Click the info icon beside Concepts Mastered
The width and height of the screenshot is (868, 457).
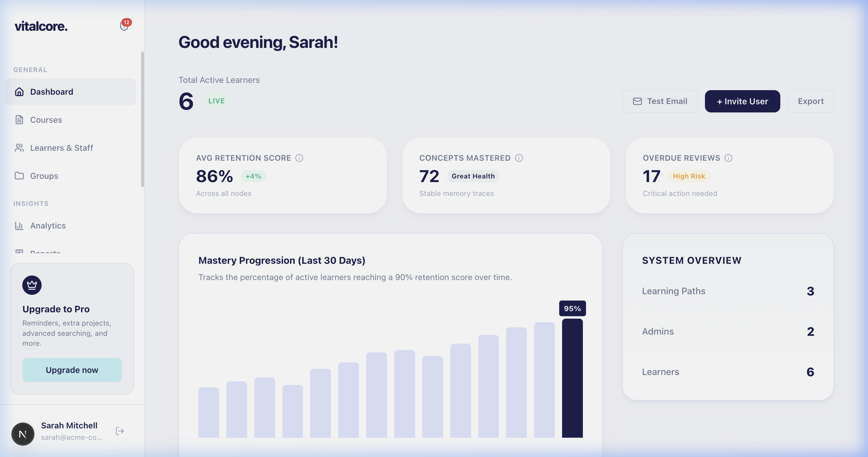(x=519, y=158)
